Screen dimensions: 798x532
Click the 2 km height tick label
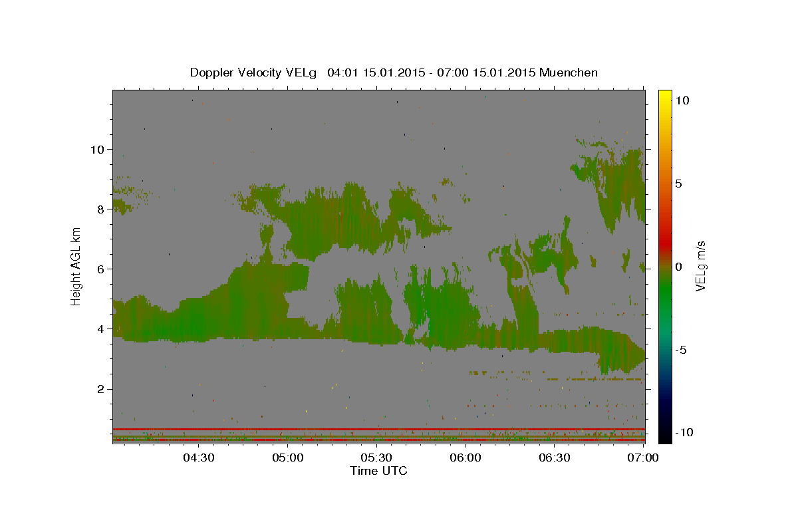tap(102, 388)
